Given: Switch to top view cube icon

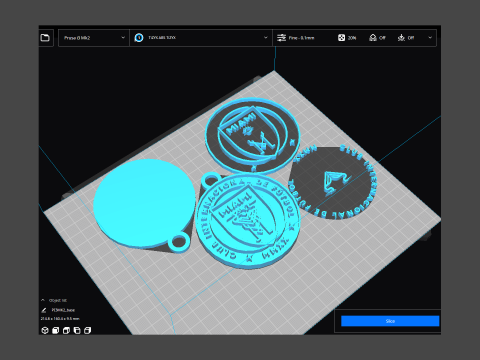Looking at the screenshot, I should coord(66,330).
